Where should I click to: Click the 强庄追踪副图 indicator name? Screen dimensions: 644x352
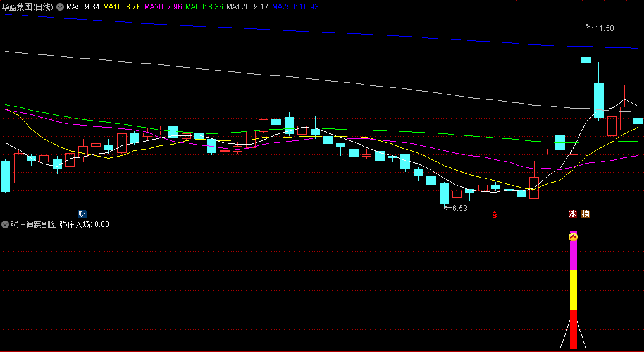pyautogui.click(x=34, y=224)
